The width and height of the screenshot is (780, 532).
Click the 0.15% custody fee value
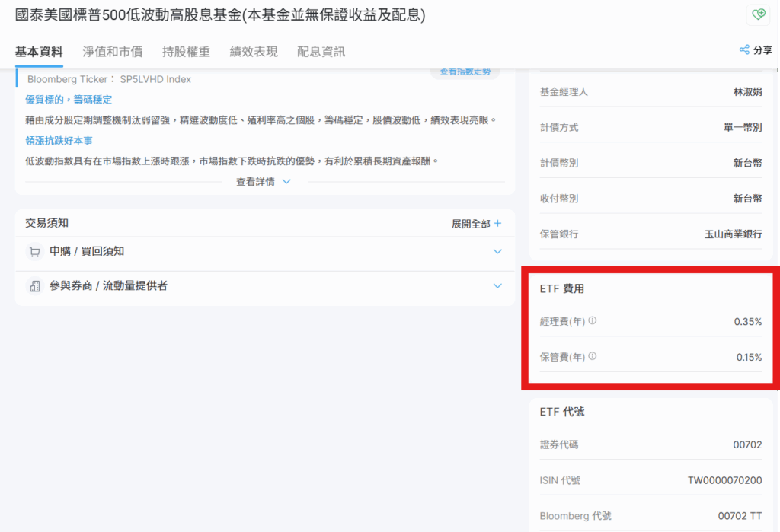click(750, 357)
